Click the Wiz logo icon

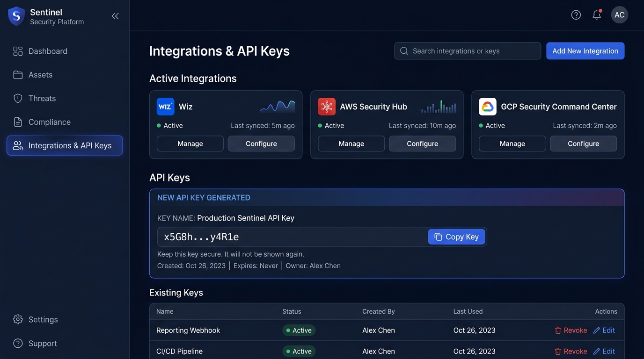(166, 107)
